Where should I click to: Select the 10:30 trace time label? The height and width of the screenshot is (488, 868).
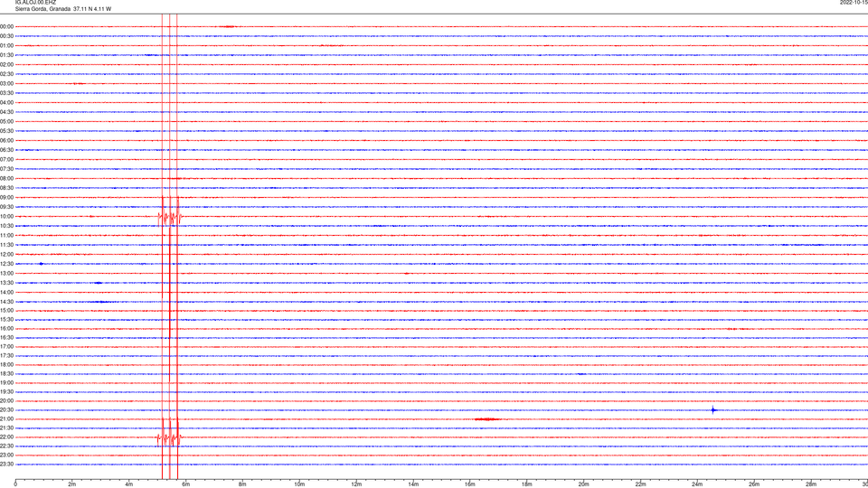tap(6, 226)
